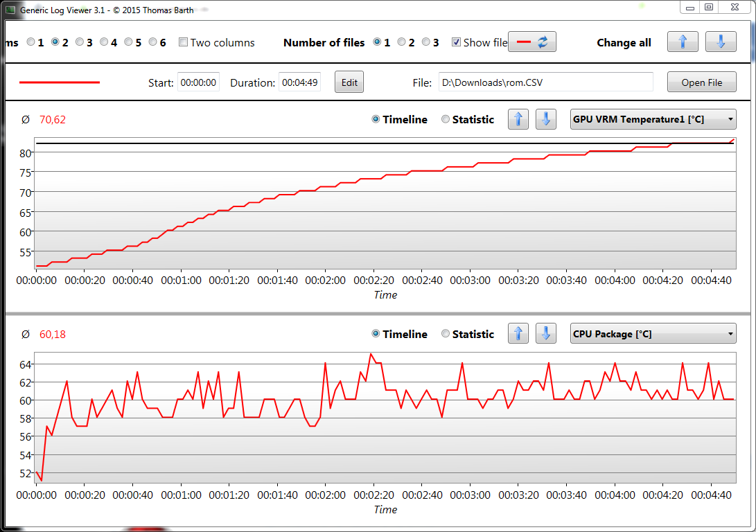
Task: Select 4 diagrams radio button
Action: click(x=104, y=42)
